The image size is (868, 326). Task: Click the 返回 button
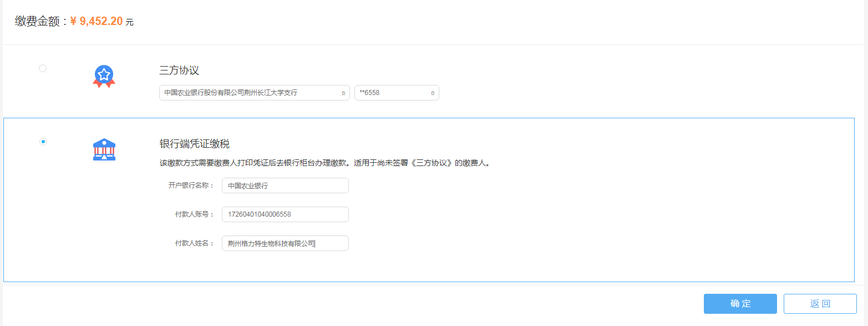(x=820, y=304)
